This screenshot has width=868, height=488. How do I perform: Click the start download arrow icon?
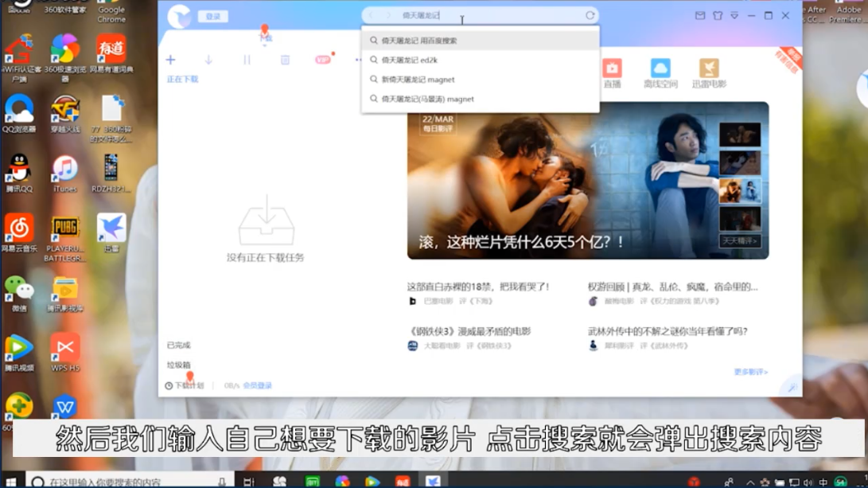[208, 60]
